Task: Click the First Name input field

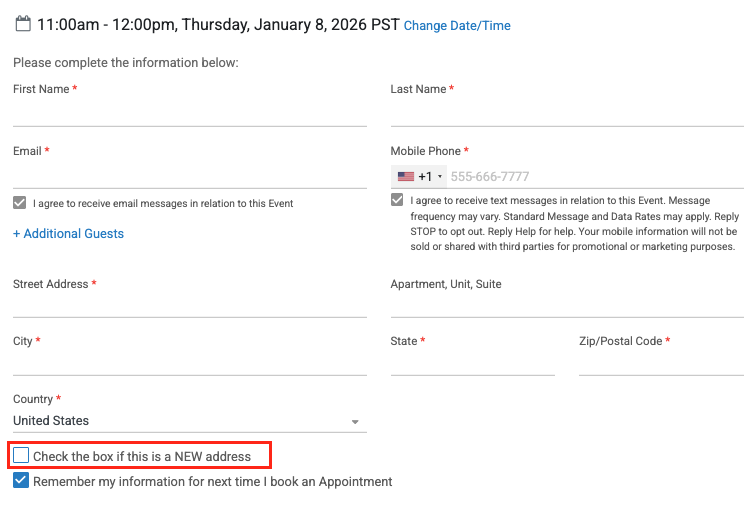Action: click(x=189, y=114)
